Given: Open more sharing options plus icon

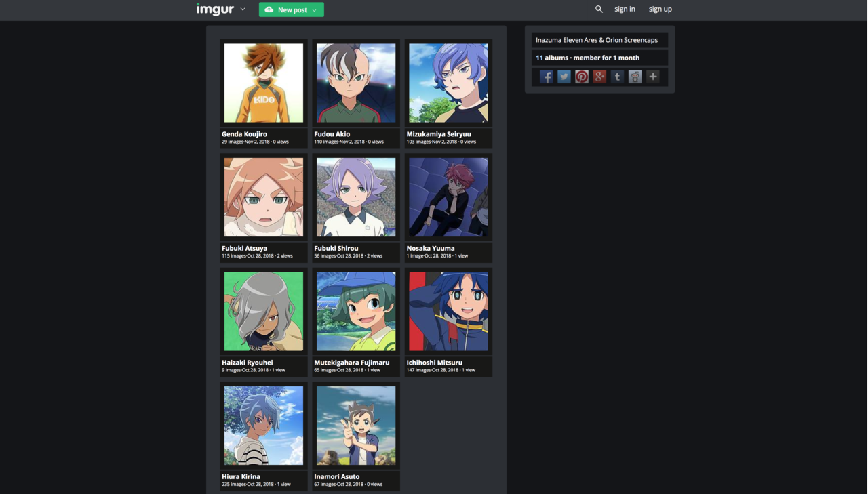Looking at the screenshot, I should click(652, 77).
